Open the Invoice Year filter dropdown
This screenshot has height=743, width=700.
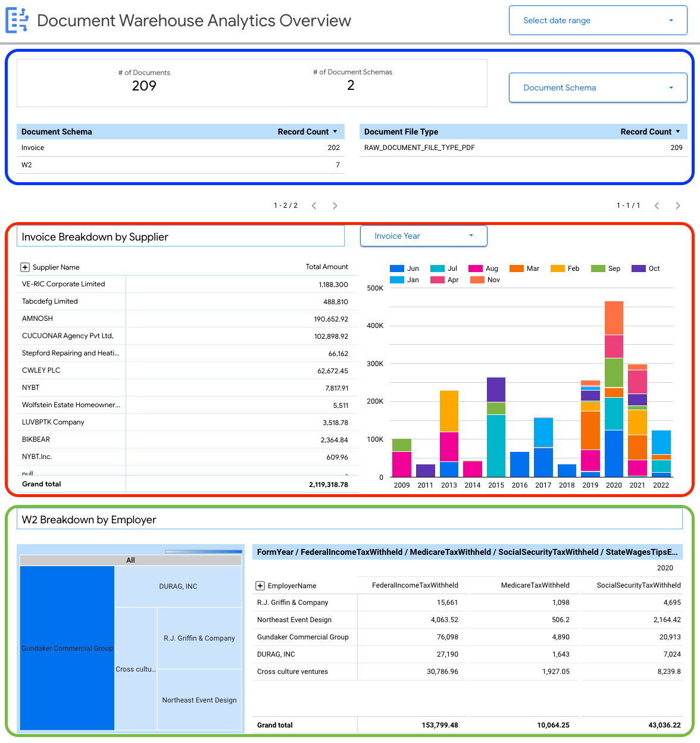[x=423, y=236]
